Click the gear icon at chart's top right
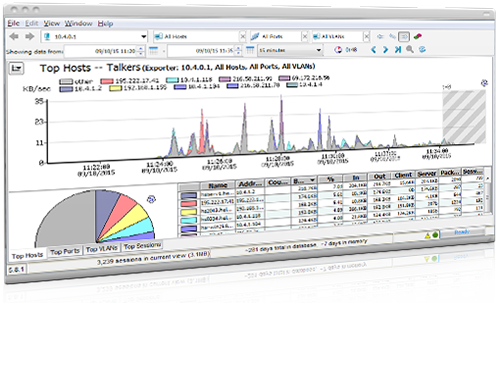Screen dimensions: 500x375 (484, 83)
